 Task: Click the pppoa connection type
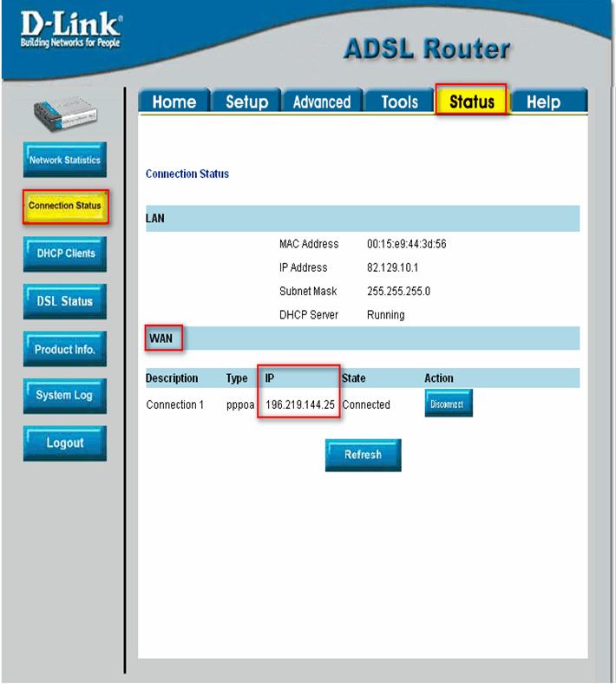coord(240,404)
